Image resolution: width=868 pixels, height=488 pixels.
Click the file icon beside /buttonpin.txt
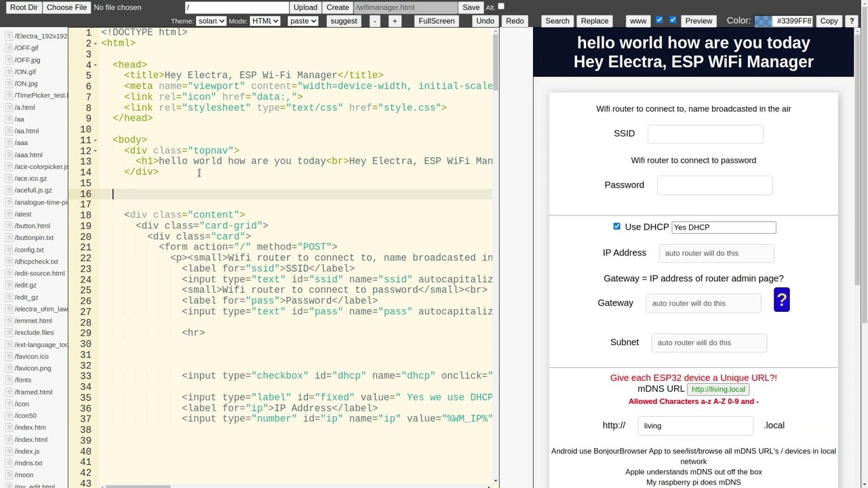click(x=9, y=238)
